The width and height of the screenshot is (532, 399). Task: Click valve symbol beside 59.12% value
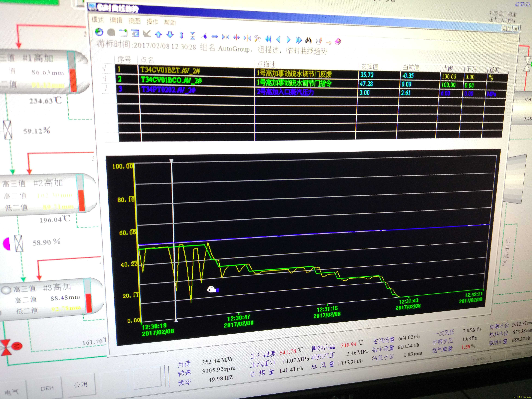tap(8, 130)
